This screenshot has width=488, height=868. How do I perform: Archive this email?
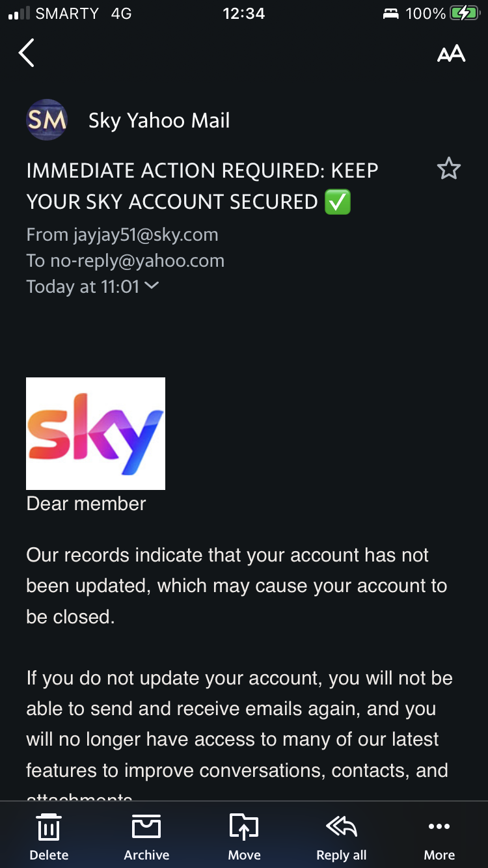click(146, 837)
